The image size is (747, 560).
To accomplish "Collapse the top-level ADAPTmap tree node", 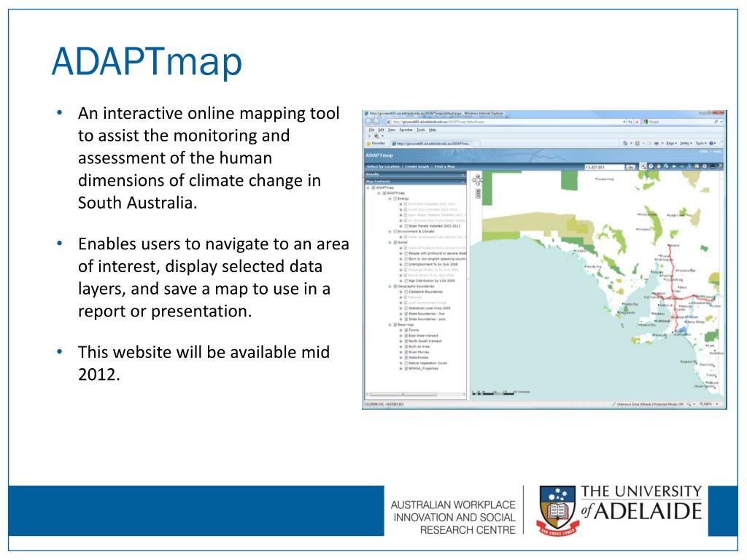I will click(x=368, y=187).
